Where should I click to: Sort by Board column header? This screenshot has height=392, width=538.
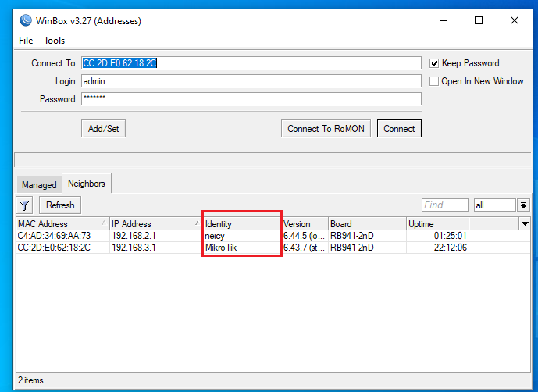pos(367,224)
